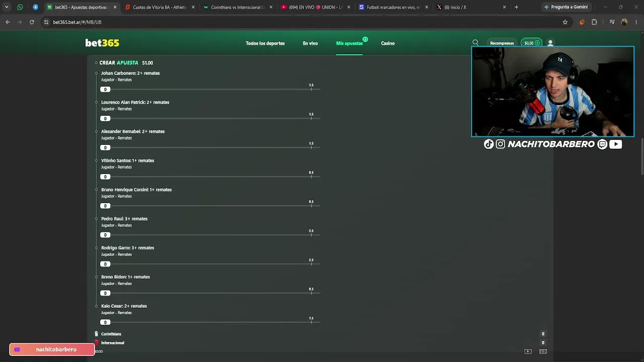
Task: Switch to the X Inicio tab
Action: click(x=468, y=7)
